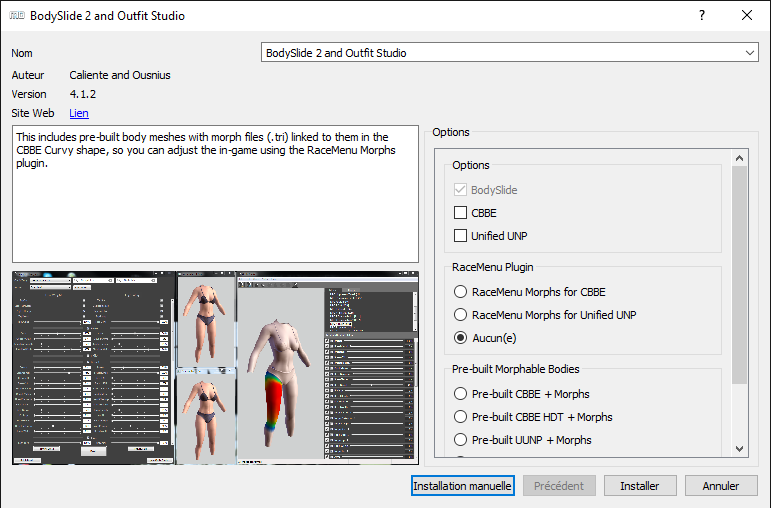Screen dimensions: 771x508
Task: Click the Mod Organizer icon in title bar
Action: pos(17,15)
